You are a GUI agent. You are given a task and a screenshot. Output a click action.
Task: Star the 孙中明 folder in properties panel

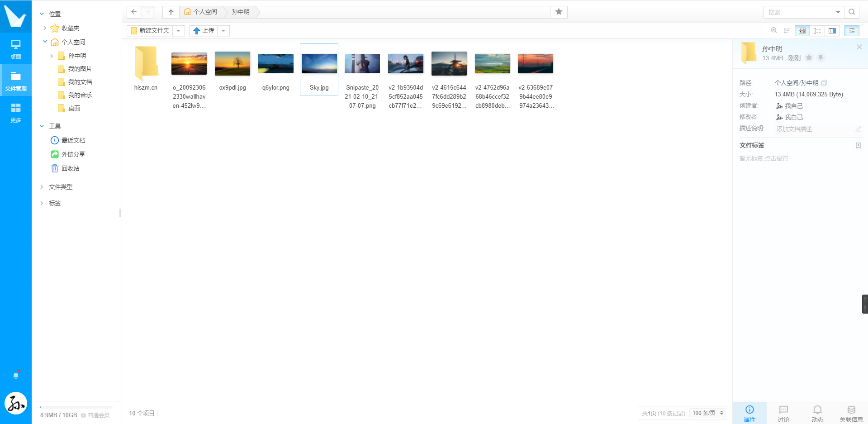(x=809, y=57)
